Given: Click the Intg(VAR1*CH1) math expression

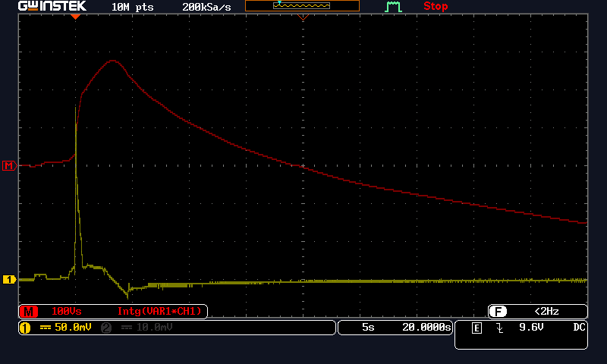Looking at the screenshot, I should point(159,311).
